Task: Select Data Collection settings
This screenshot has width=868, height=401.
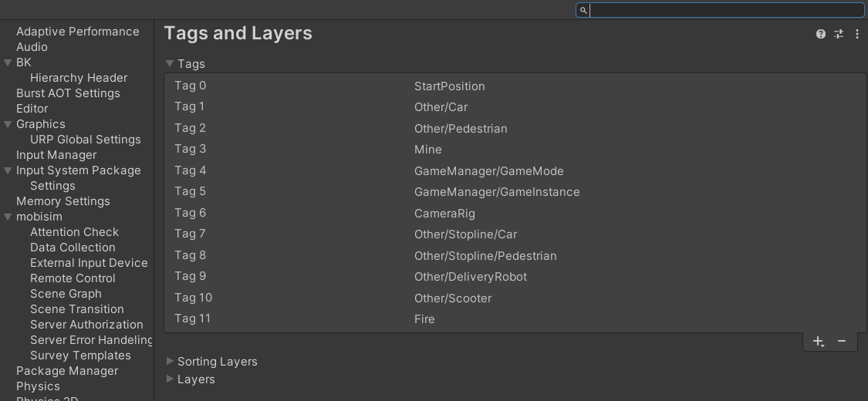Action: pos(73,248)
